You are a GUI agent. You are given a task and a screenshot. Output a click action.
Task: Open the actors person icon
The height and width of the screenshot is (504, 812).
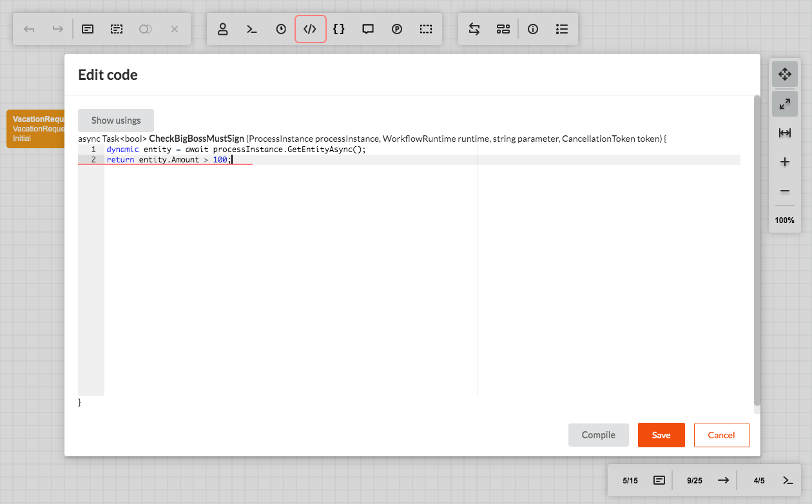[223, 29]
